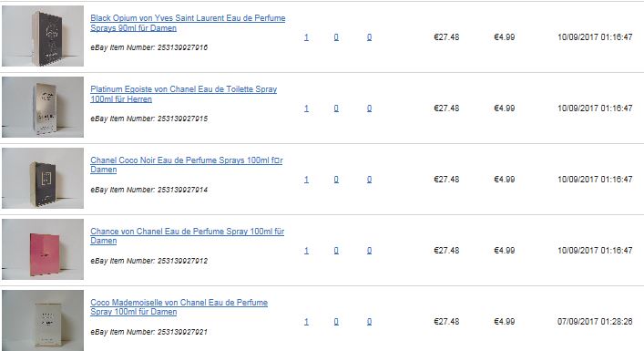Click the '1' count link for Platinum Egoiste

[306, 108]
